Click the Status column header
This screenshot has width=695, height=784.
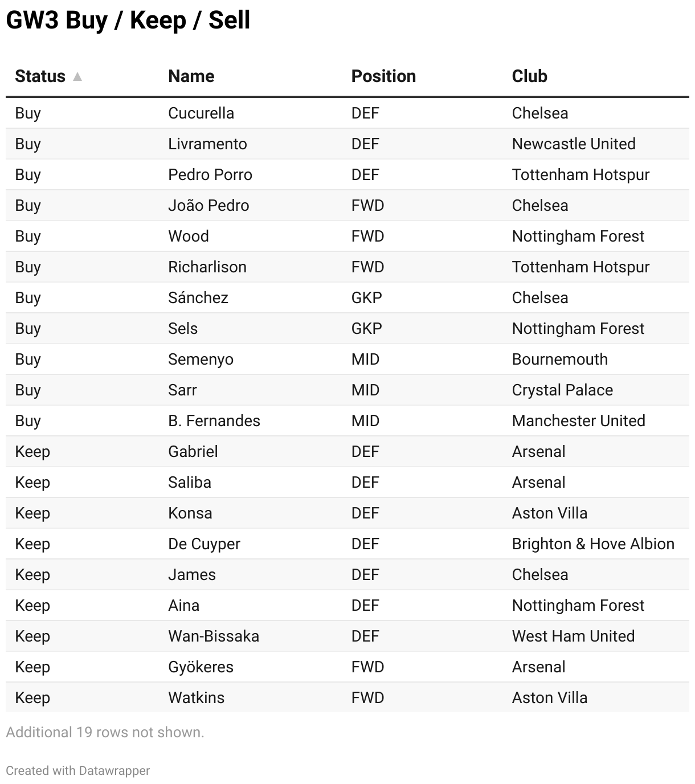40,76
